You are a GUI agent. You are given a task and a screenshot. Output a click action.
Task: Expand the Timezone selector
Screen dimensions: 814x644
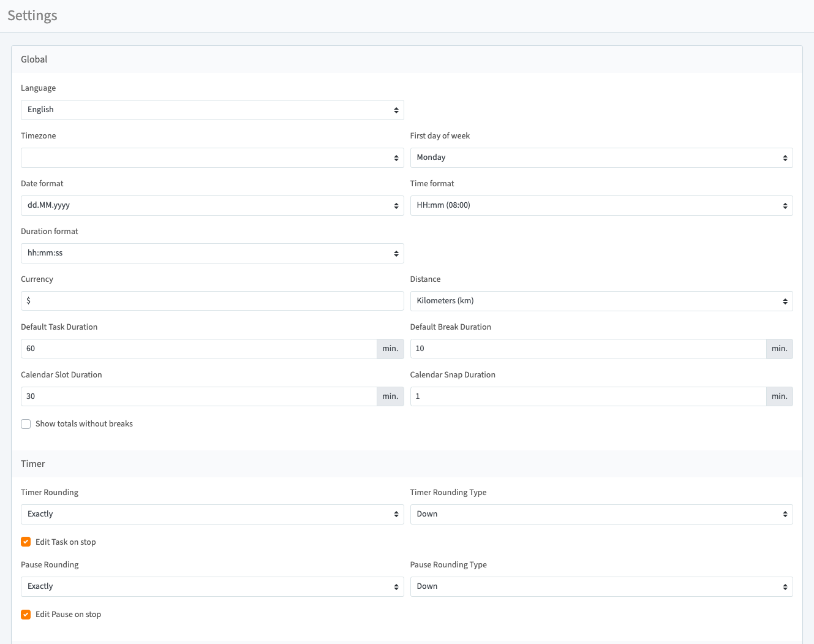pyautogui.click(x=212, y=157)
